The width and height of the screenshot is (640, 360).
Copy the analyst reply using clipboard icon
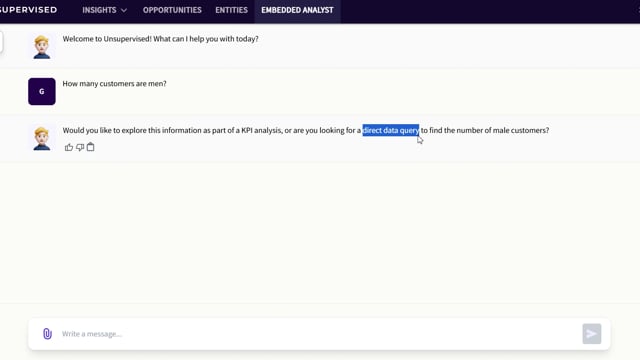pyautogui.click(x=91, y=147)
